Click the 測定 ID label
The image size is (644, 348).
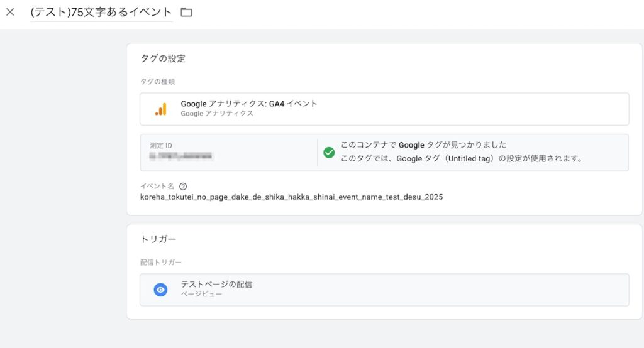tap(161, 146)
